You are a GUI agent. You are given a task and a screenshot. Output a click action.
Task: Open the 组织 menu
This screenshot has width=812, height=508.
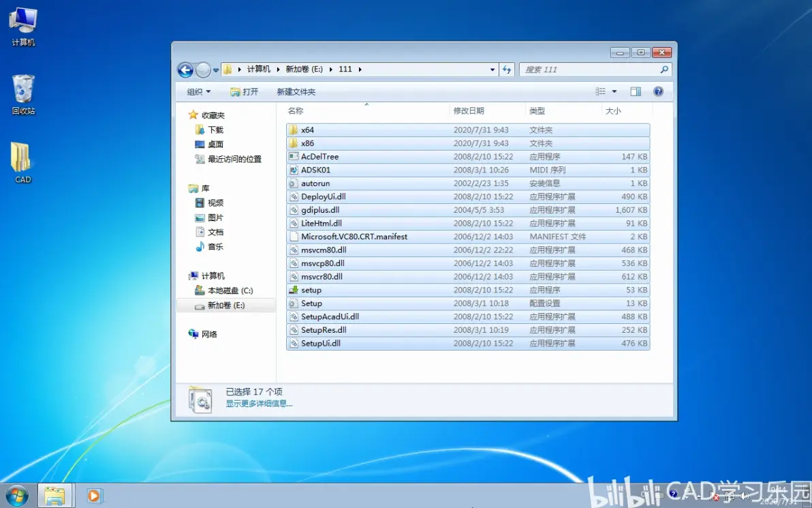(x=199, y=92)
